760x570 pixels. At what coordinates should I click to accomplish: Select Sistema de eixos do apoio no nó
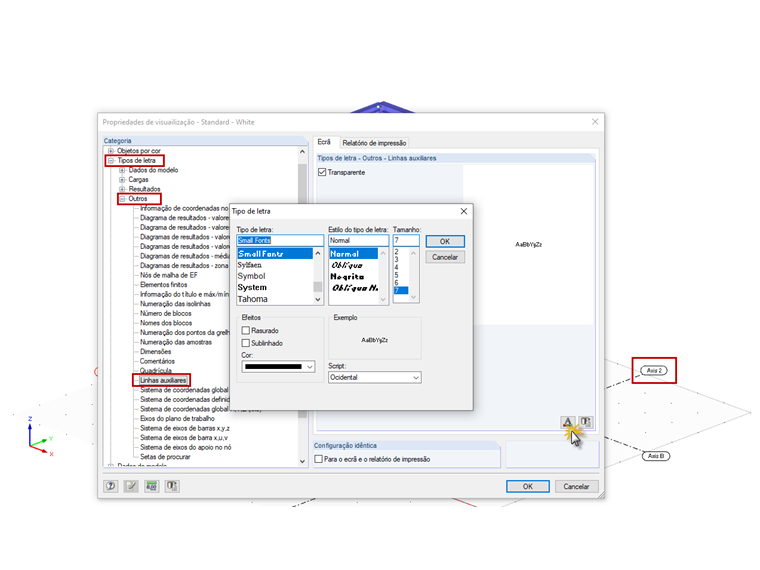[186, 447]
